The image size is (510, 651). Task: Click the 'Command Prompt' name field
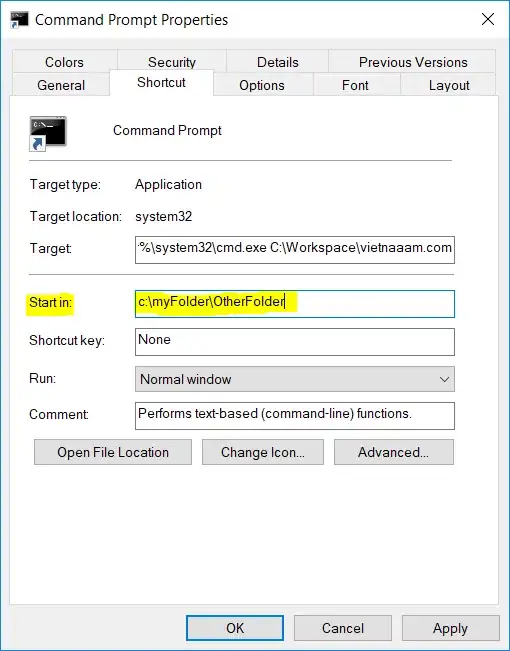[167, 131]
